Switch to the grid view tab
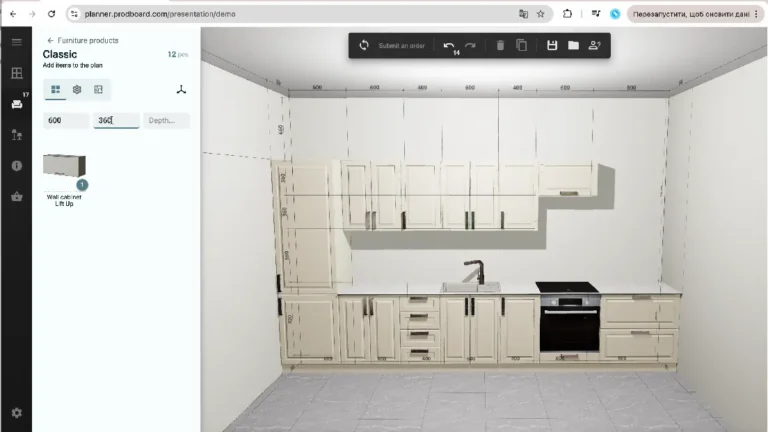This screenshot has width=768, height=432. point(56,90)
